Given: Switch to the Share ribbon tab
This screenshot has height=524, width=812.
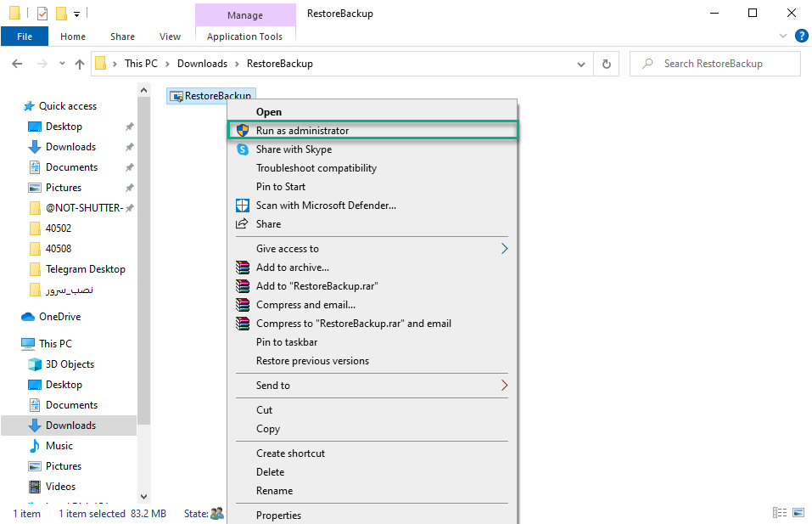Looking at the screenshot, I should pos(122,37).
